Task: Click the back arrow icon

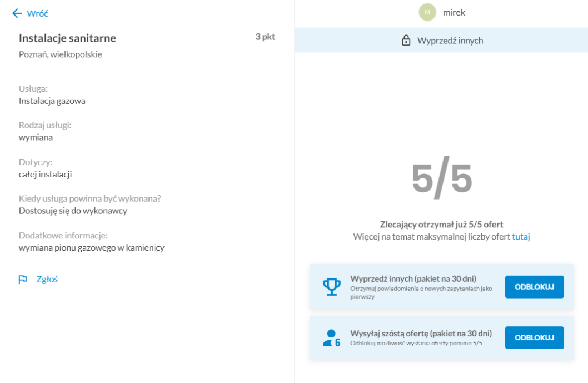Action: pos(17,13)
